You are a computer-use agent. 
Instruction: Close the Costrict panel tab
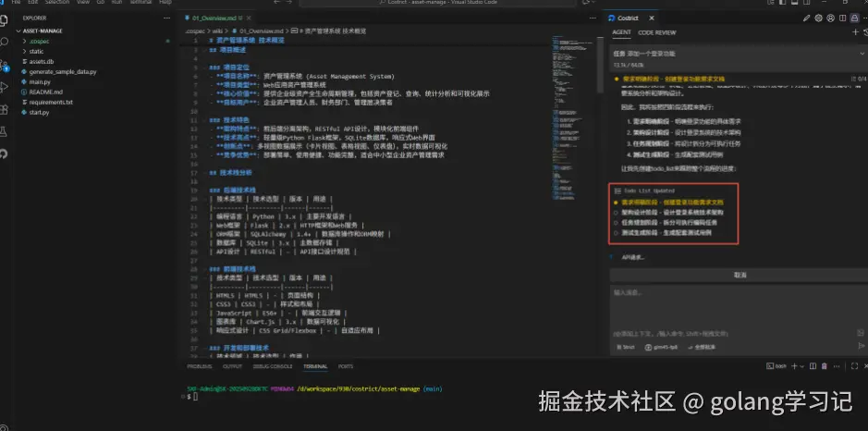(x=652, y=18)
